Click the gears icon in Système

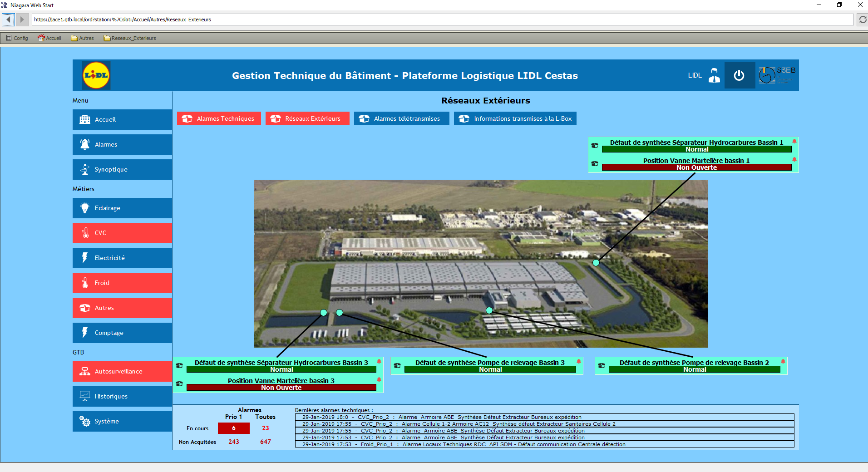(85, 421)
